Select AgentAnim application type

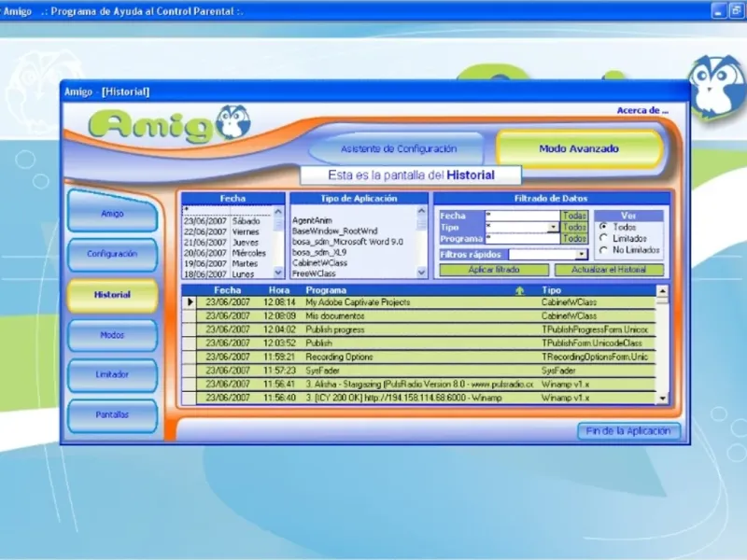[354, 220]
